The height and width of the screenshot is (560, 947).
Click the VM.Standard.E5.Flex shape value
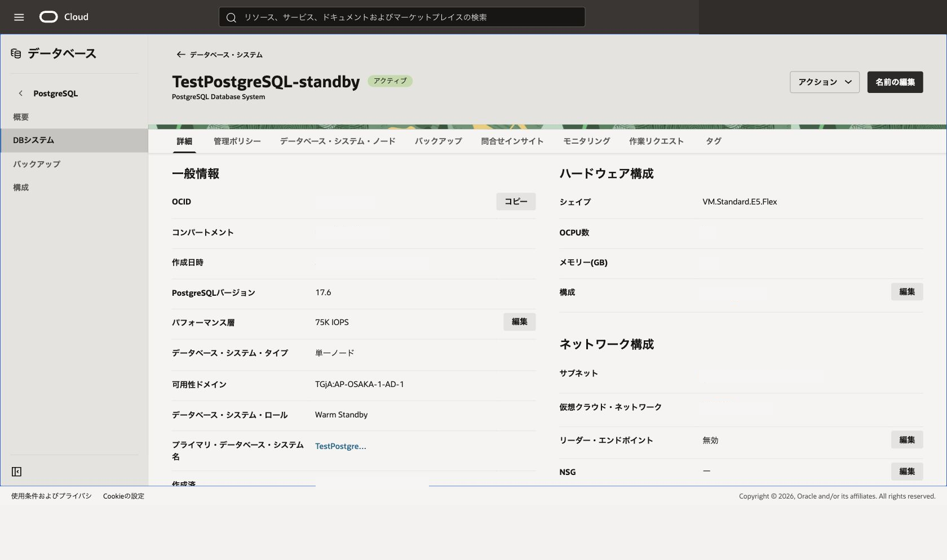740,202
